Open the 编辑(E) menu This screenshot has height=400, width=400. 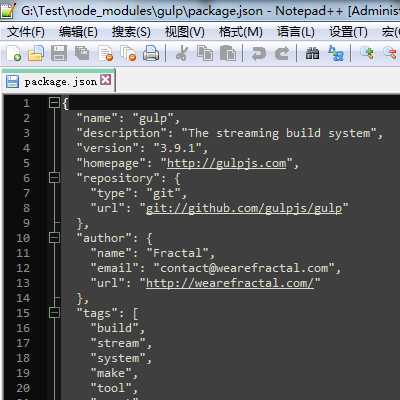point(78,32)
